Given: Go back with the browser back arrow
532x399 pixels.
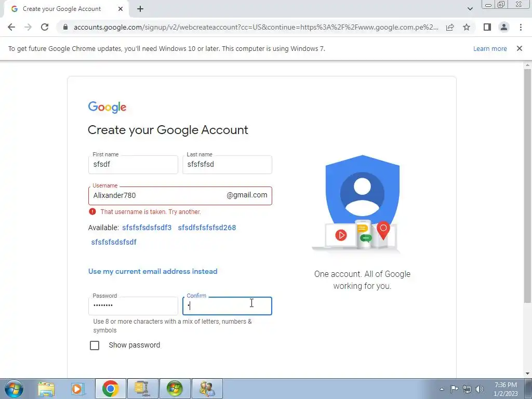Looking at the screenshot, I should (11, 27).
